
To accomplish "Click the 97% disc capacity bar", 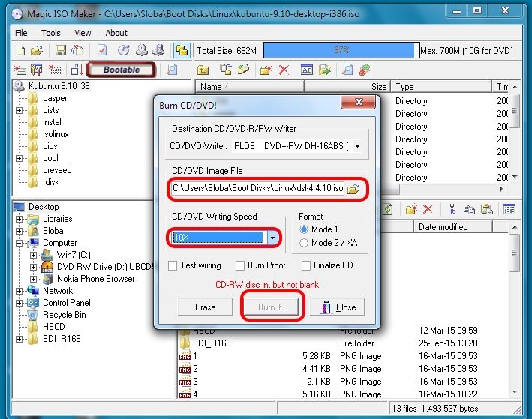I will (x=341, y=50).
